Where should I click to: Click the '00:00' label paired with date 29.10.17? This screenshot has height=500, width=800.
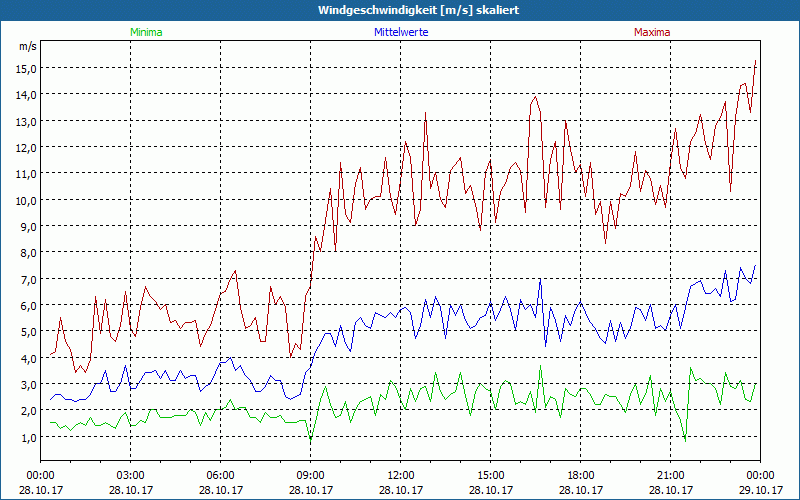[761, 476]
